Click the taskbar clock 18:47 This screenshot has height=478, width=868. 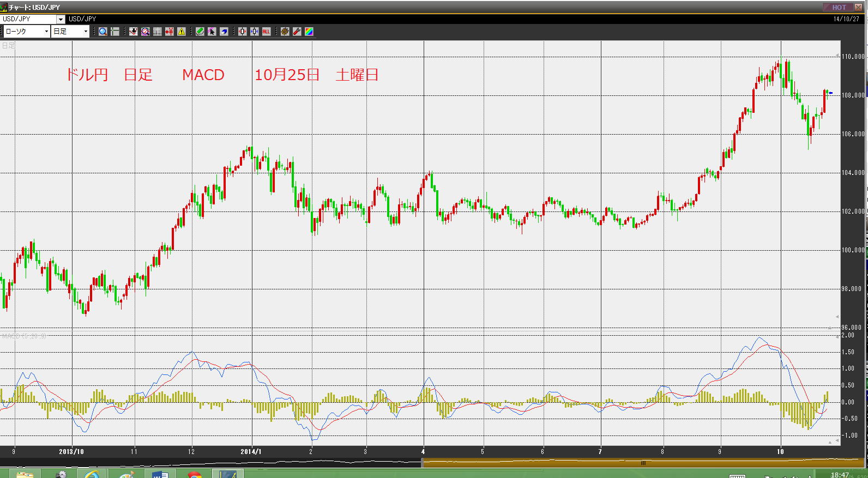pyautogui.click(x=840, y=475)
